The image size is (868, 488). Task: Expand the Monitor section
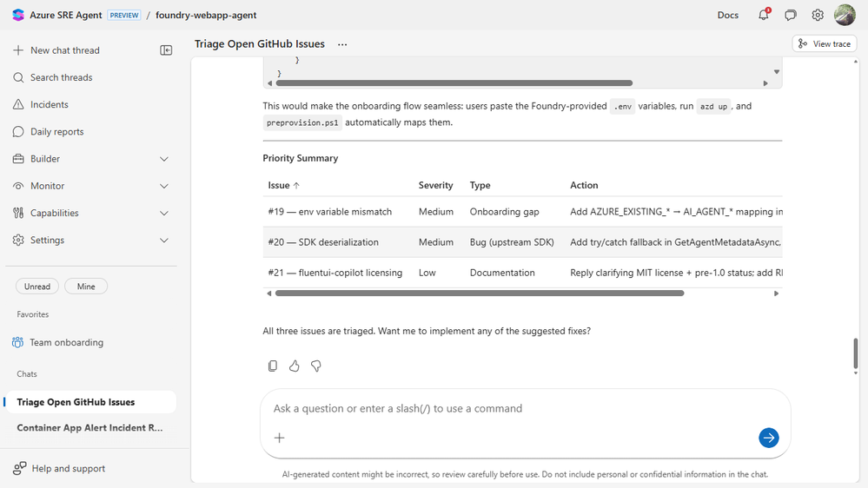coord(164,186)
